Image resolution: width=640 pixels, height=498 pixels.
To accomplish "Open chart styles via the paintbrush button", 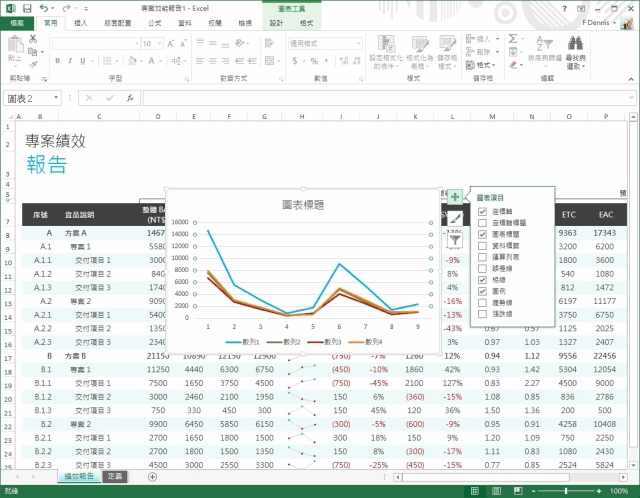I will [x=455, y=219].
